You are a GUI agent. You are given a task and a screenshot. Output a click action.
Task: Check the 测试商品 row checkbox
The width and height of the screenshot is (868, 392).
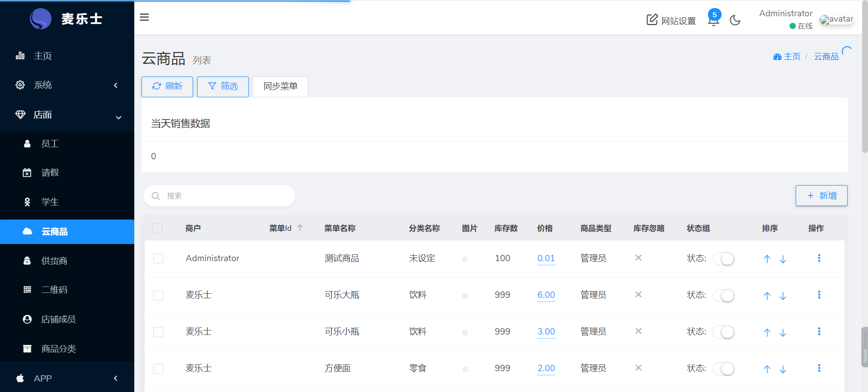click(x=158, y=258)
